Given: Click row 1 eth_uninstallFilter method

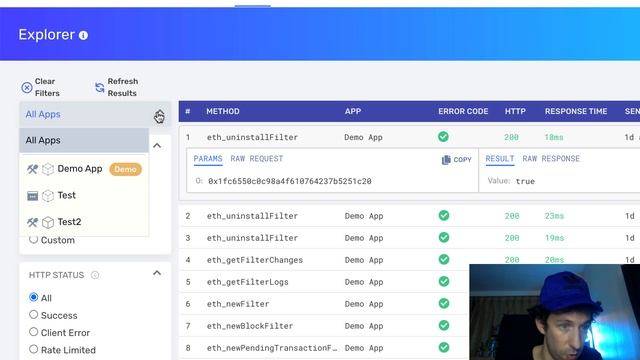Looking at the screenshot, I should (x=252, y=137).
